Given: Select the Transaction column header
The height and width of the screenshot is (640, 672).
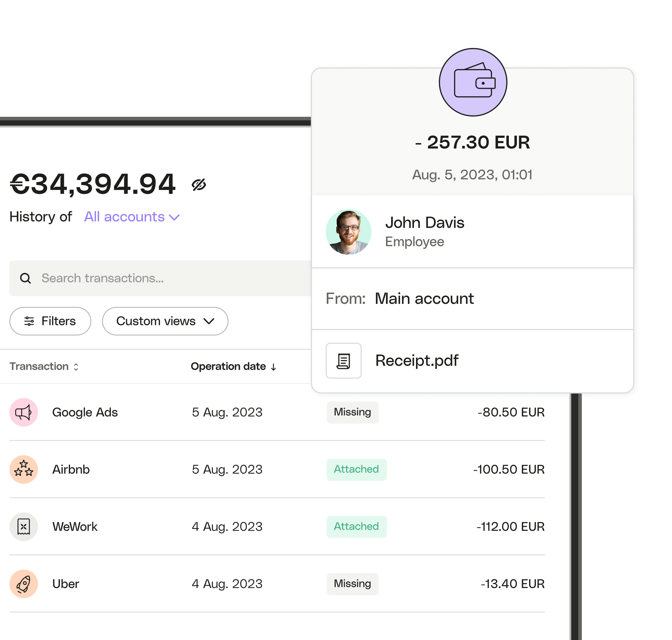Looking at the screenshot, I should [x=45, y=366].
